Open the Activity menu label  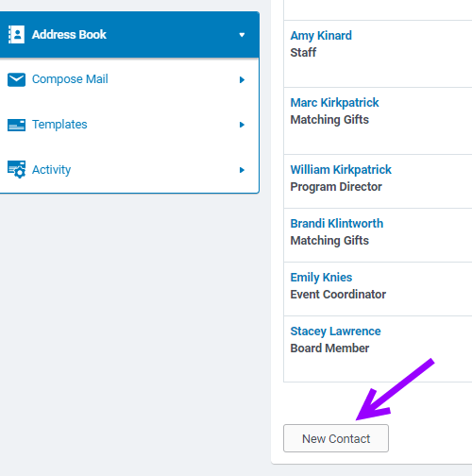[51, 170]
